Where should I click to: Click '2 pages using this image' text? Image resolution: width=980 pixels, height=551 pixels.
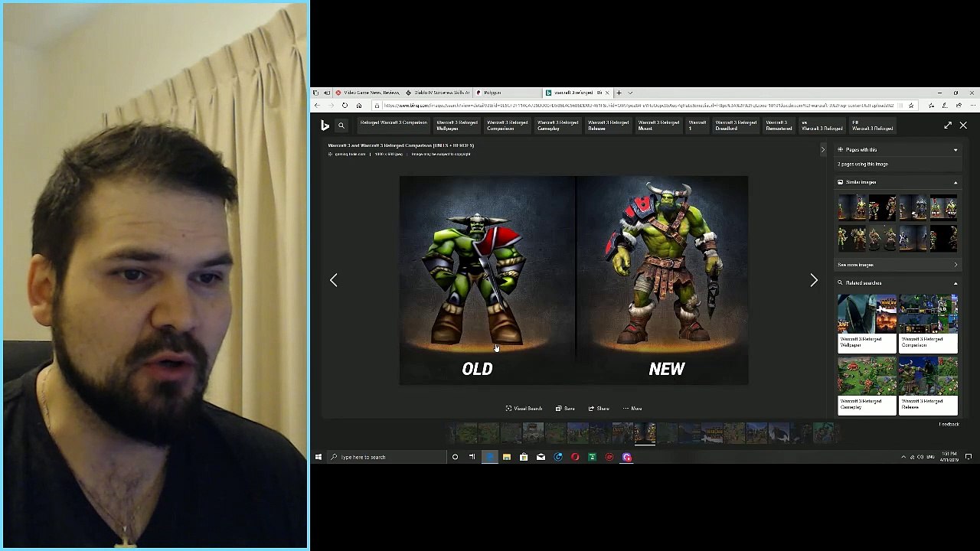pyautogui.click(x=863, y=165)
